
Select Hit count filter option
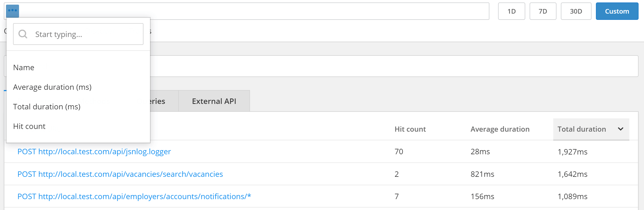[29, 126]
